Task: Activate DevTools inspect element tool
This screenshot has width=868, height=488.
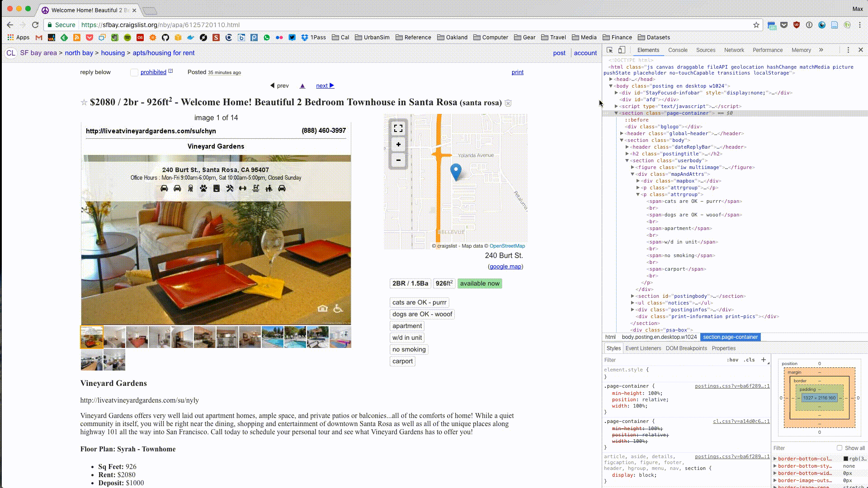Action: tap(609, 50)
